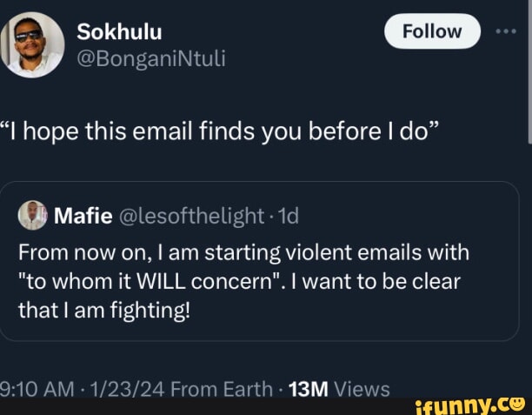The height and width of the screenshot is (415, 532).
Task: View the 13M Views count
Action: (339, 389)
